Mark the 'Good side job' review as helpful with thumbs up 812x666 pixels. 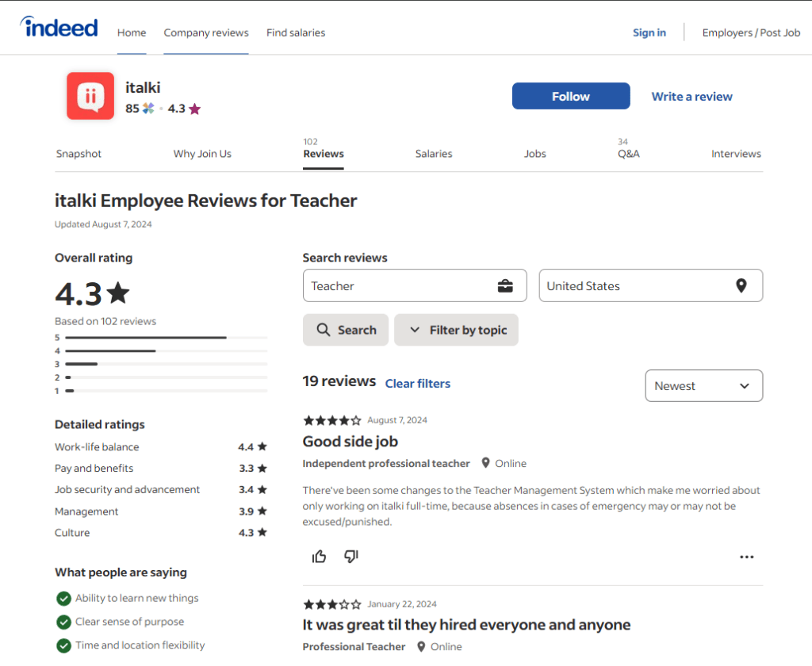click(x=319, y=557)
